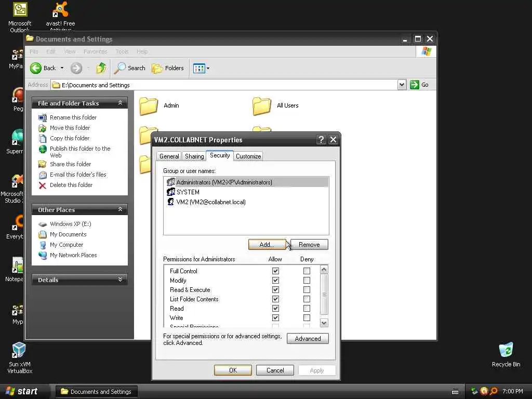
Task: Expand the Details panel
Action: [x=120, y=280]
